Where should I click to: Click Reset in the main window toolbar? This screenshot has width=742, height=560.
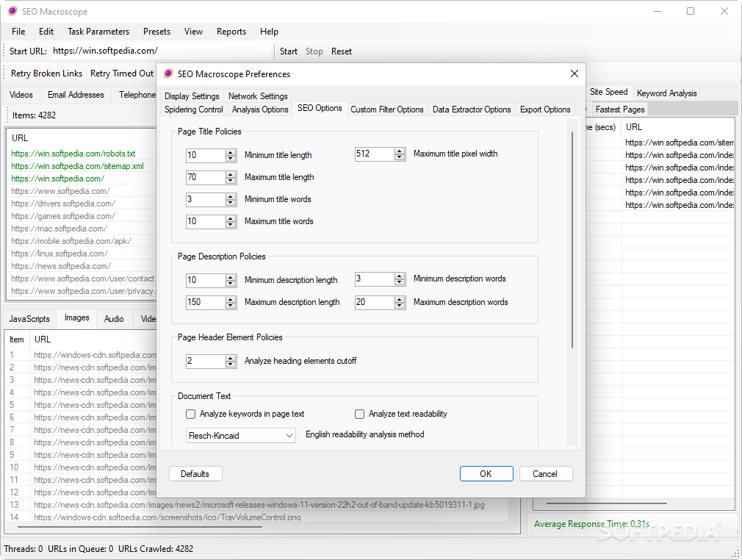pyautogui.click(x=341, y=51)
